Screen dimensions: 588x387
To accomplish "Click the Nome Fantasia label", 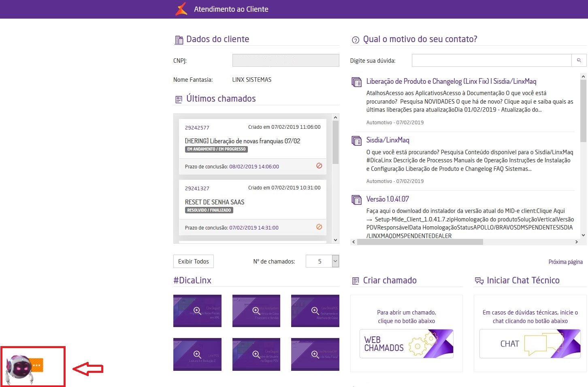I will (x=193, y=80).
